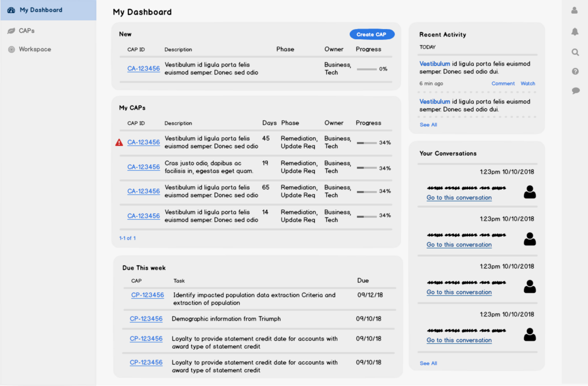588x386 pixels.
Task: Click the Due This week heading
Action: click(x=144, y=268)
